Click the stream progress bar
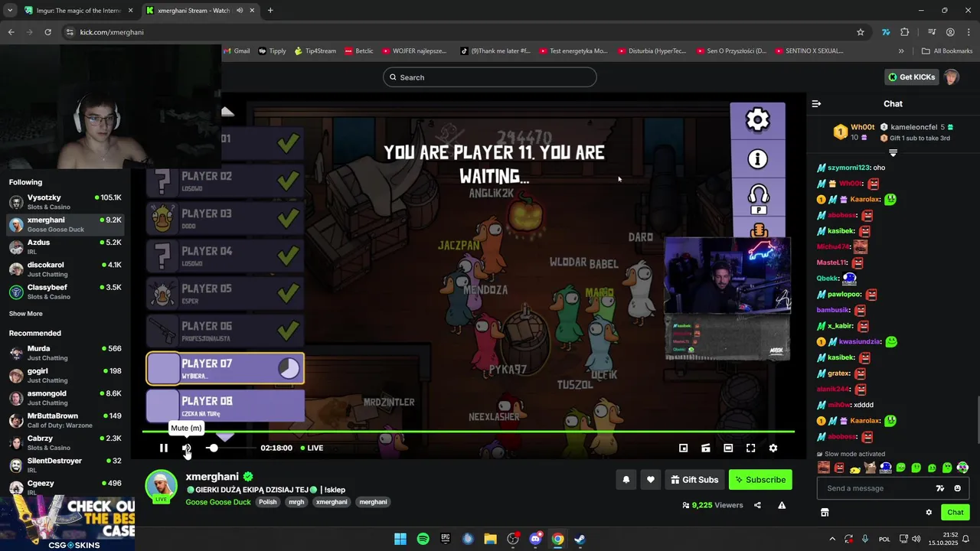980x551 pixels. point(469,432)
